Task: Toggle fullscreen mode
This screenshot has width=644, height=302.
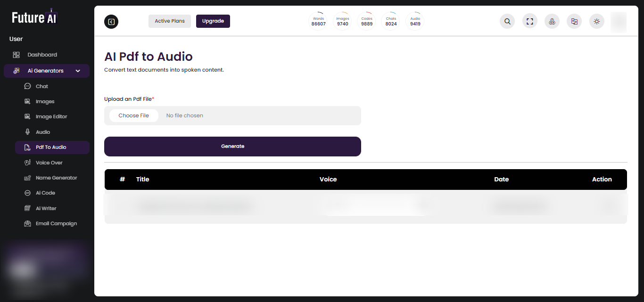Action: tap(529, 21)
